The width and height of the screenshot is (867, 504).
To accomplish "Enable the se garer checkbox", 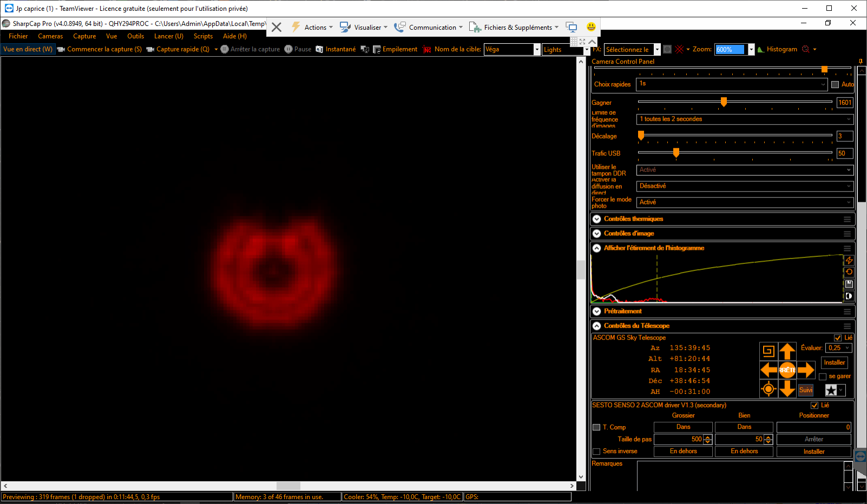I will click(x=823, y=376).
